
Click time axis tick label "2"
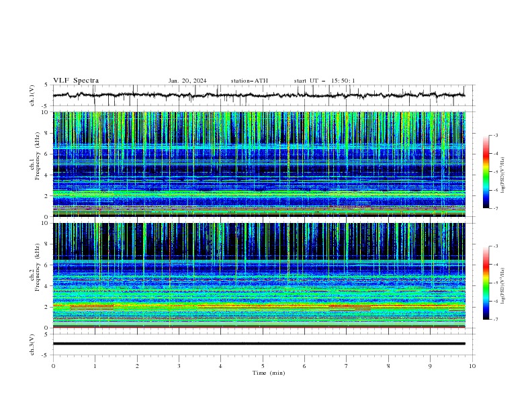click(x=137, y=366)
